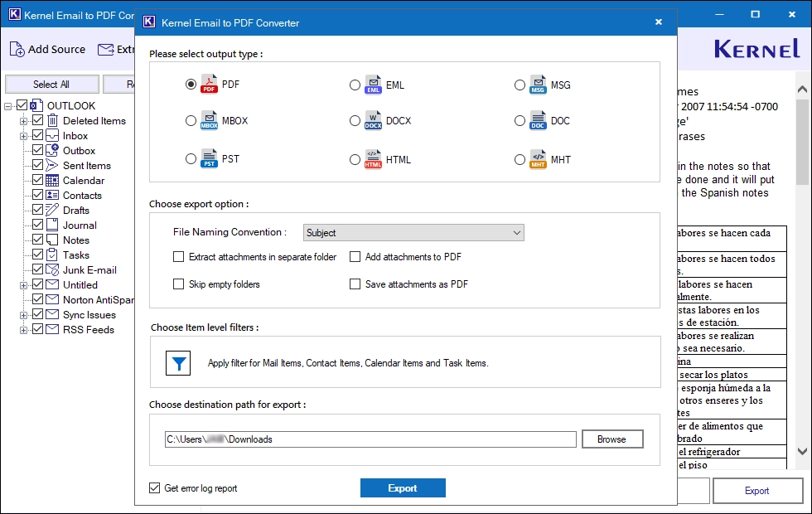Click the Calendar folder icon
812x514 pixels.
52,181
